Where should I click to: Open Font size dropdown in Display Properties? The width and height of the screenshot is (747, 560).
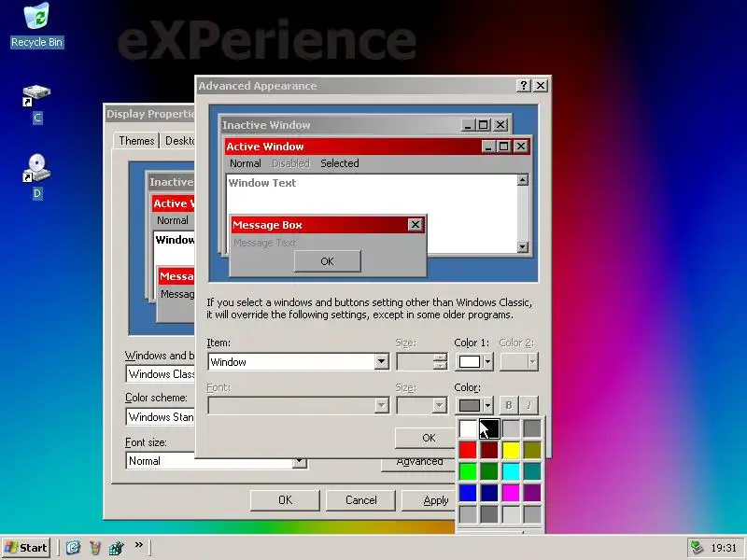(x=299, y=461)
